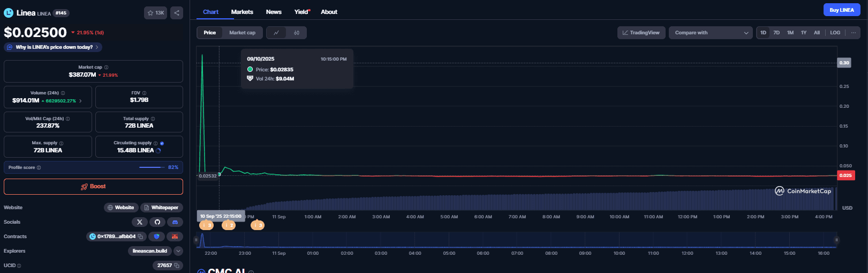
Task: Open the GitHub social link
Action: pos(157,222)
